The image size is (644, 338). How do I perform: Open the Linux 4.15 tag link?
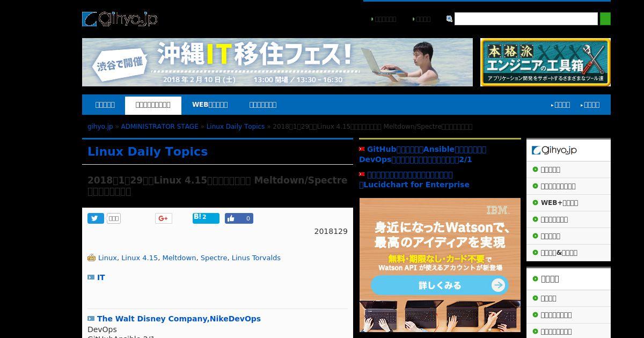tap(140, 258)
